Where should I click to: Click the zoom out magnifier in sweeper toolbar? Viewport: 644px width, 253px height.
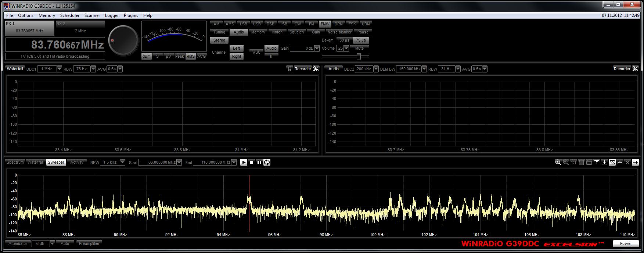[x=566, y=162]
